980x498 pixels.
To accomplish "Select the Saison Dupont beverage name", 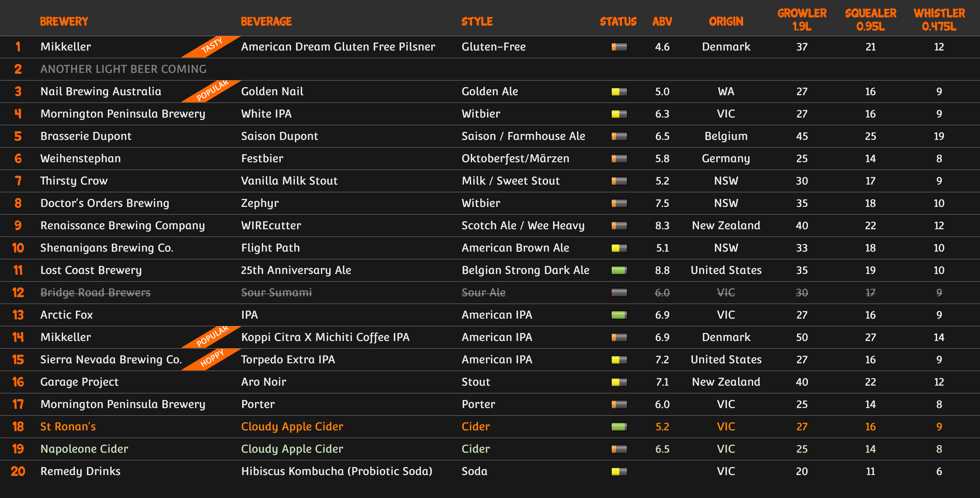I will click(x=279, y=136).
